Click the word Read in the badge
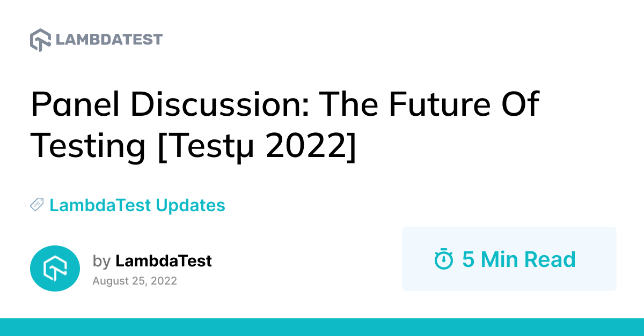Image resolution: width=644 pixels, height=336 pixels. pyautogui.click(x=550, y=259)
